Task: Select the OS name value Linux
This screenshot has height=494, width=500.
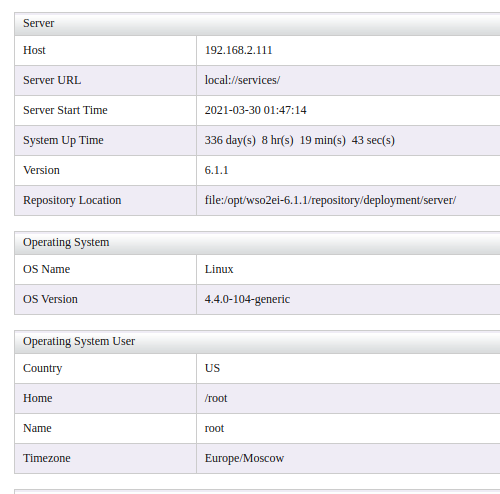Action: (x=219, y=269)
